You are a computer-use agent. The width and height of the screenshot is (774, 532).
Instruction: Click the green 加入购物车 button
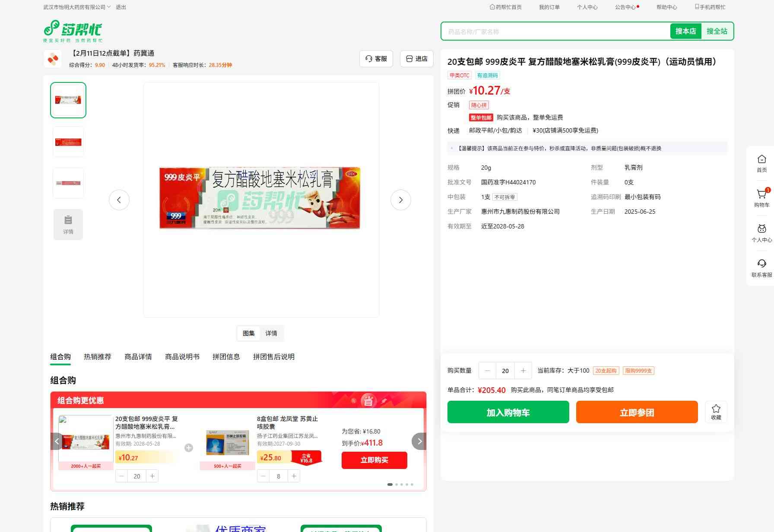508,412
